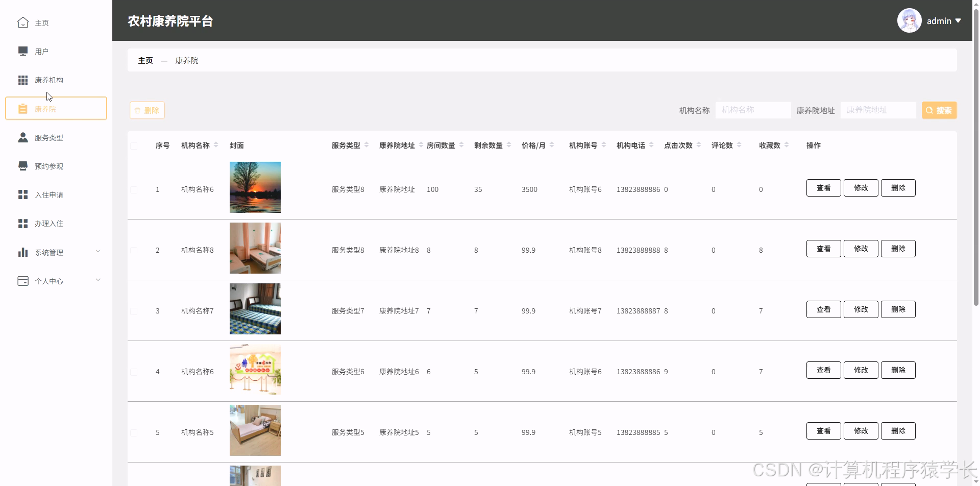Screen dimensions: 980x486
Task: Click 查看 for row 2 机构名称8
Action: (x=823, y=249)
